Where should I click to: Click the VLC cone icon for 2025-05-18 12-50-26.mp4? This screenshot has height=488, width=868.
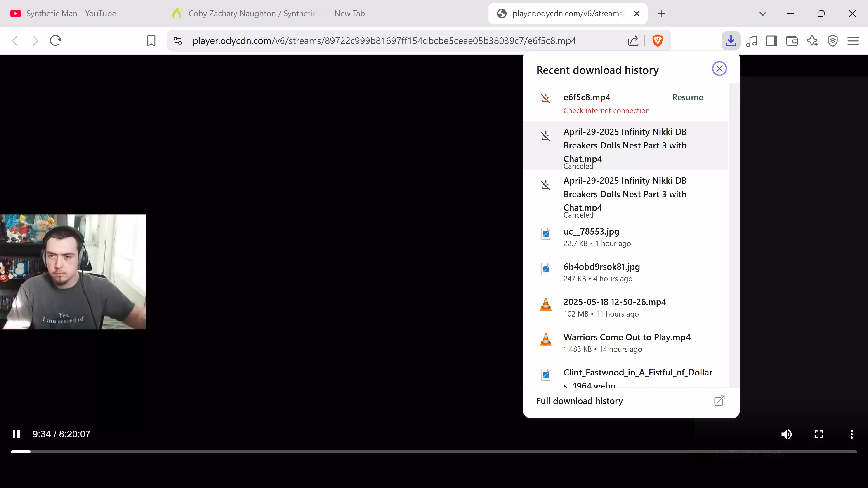coord(546,305)
